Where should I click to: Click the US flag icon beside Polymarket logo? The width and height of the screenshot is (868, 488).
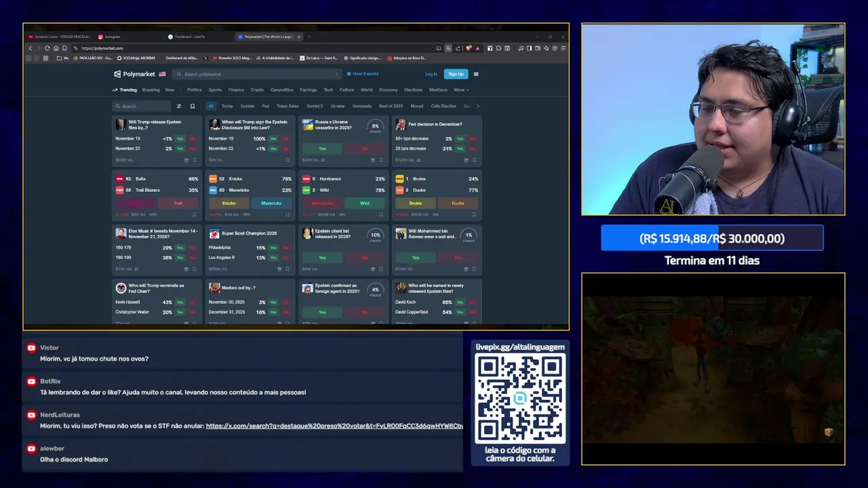click(162, 74)
